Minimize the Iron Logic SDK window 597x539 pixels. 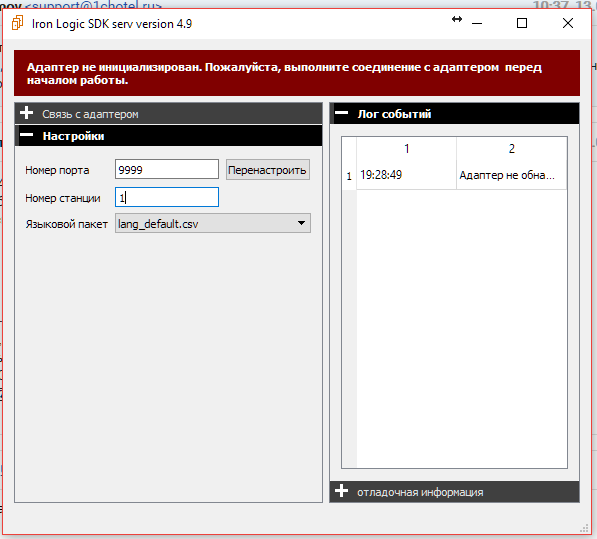click(x=477, y=24)
